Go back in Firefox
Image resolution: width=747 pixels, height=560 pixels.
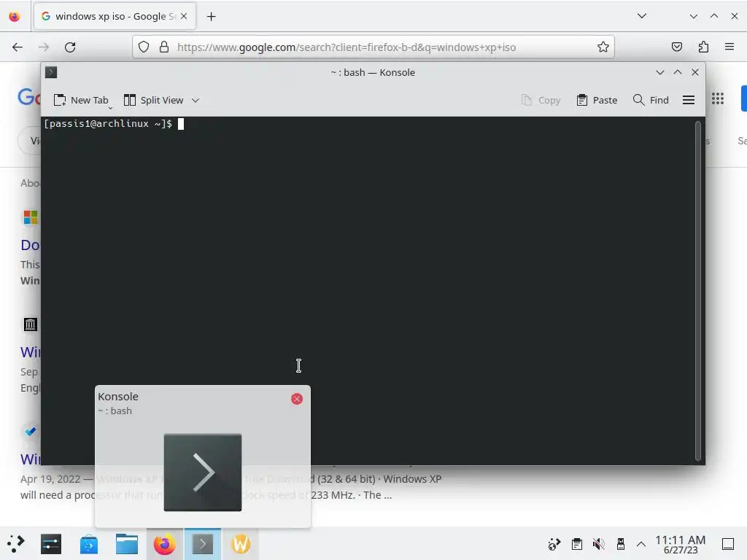click(x=18, y=47)
